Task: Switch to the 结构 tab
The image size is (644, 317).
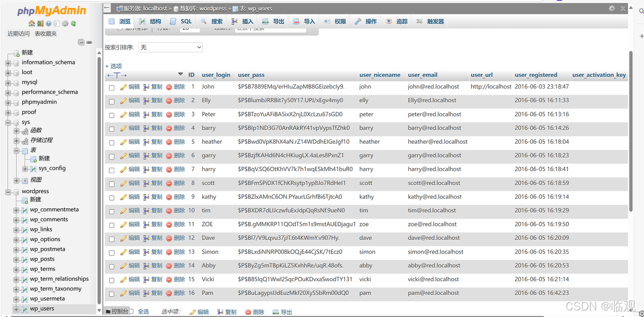Action: pyautogui.click(x=150, y=22)
